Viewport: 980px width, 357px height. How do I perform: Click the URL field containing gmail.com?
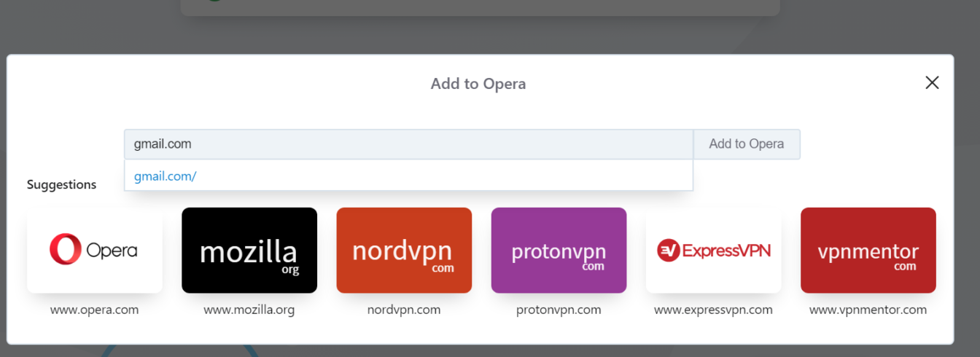click(x=408, y=144)
